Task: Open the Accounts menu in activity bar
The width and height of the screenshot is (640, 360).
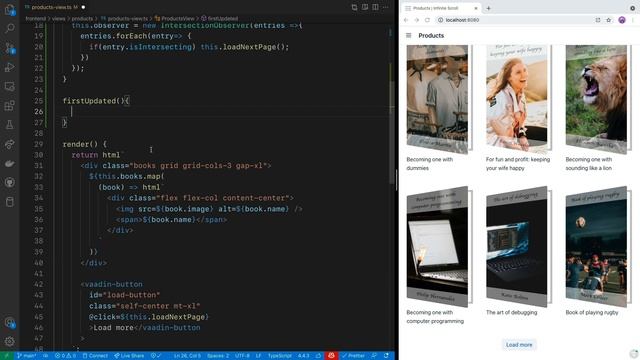Action: coord(9,322)
